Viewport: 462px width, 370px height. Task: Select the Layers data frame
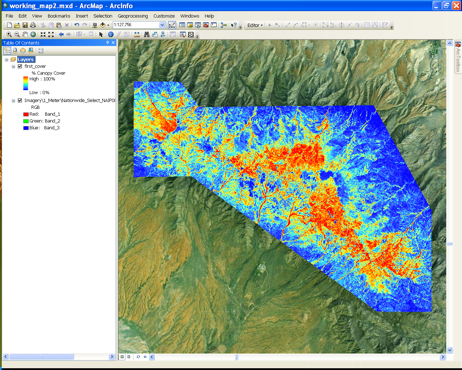point(26,59)
